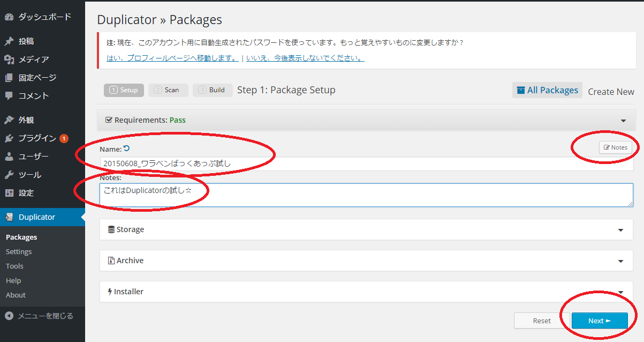Open the ダッシュボード dashboard icon
644x342 pixels.
tap(9, 17)
